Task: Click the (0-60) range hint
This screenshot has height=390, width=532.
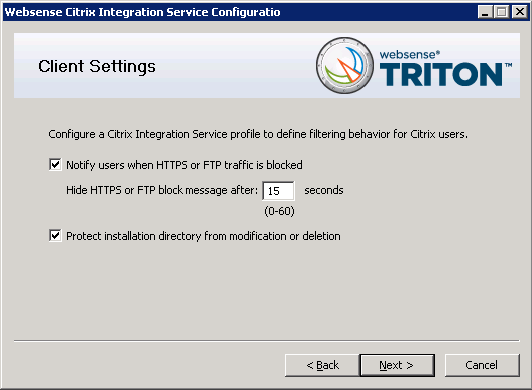Action: pos(280,211)
